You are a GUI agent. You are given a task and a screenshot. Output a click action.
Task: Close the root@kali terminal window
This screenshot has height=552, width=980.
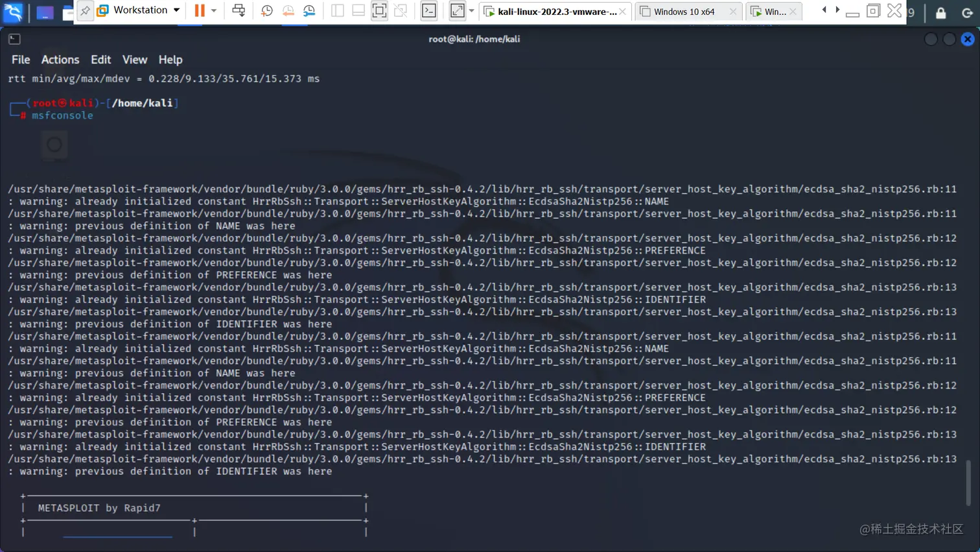coord(968,40)
